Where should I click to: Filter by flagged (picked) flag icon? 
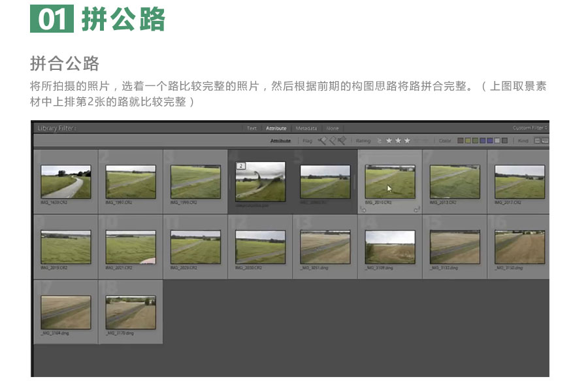pyautogui.click(x=322, y=141)
